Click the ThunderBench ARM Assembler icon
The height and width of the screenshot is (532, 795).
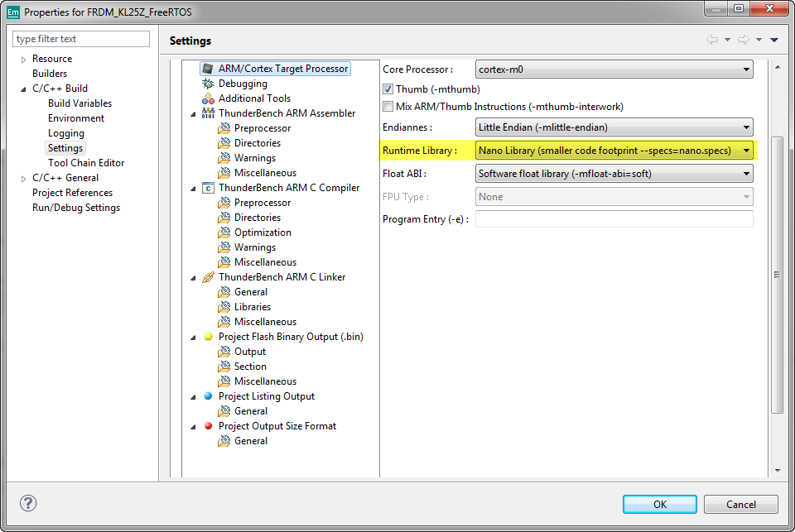click(208, 113)
